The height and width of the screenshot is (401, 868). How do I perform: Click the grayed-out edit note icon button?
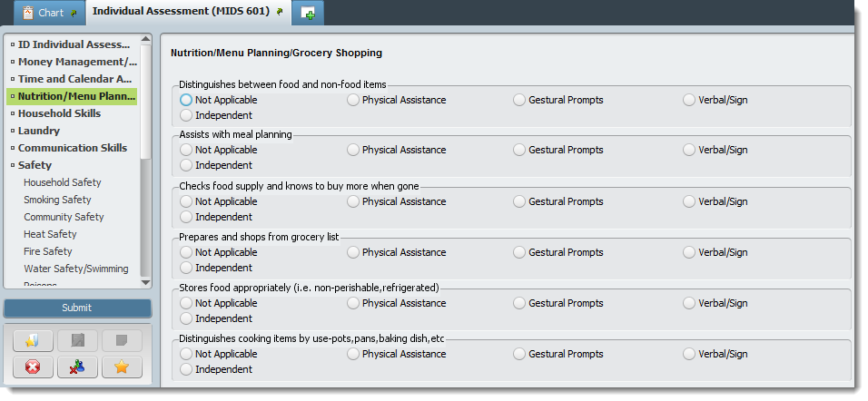click(x=77, y=341)
